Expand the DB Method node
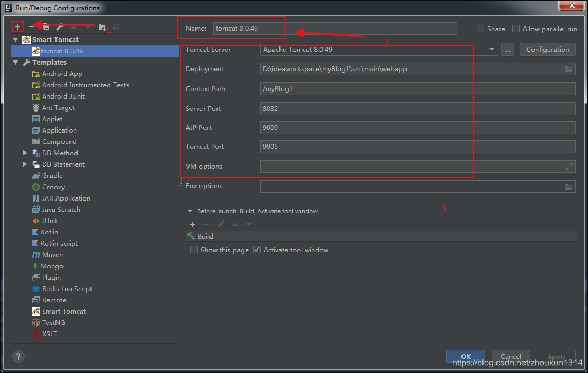Image resolution: width=588 pixels, height=373 pixels. [25, 153]
